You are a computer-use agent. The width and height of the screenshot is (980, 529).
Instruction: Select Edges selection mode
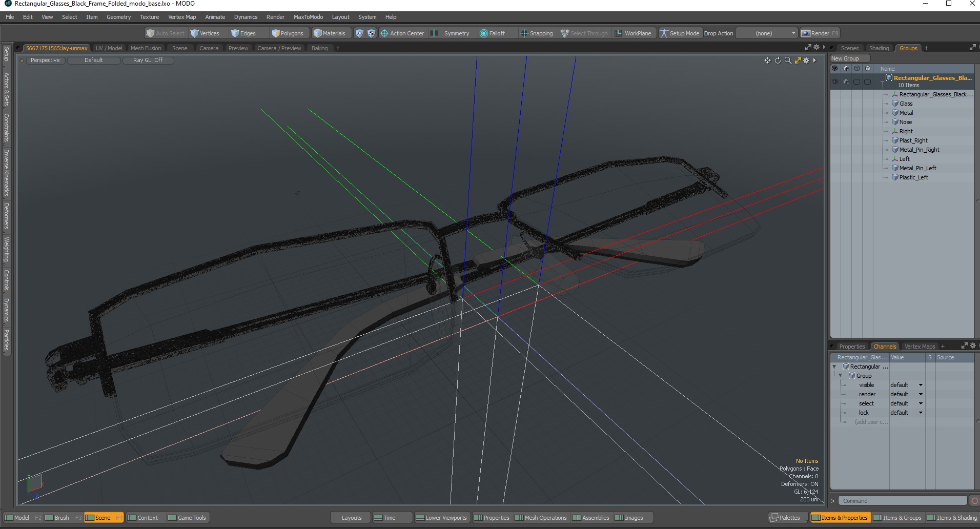(x=244, y=33)
